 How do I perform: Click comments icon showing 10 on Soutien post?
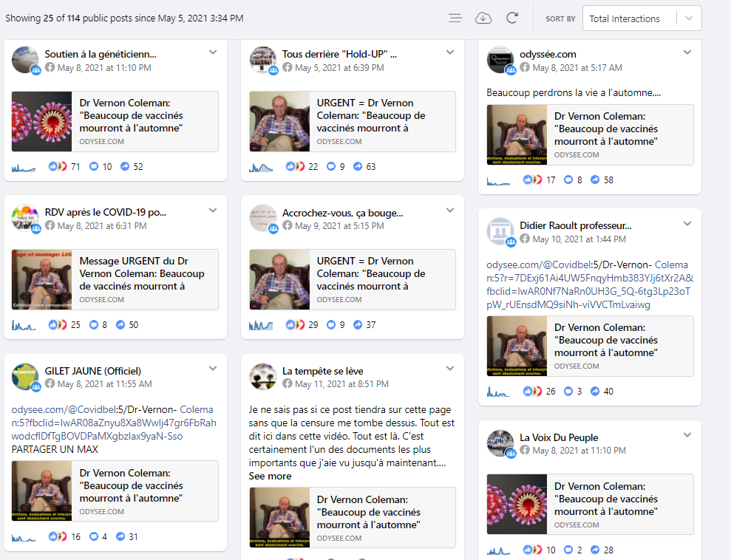[94, 166]
